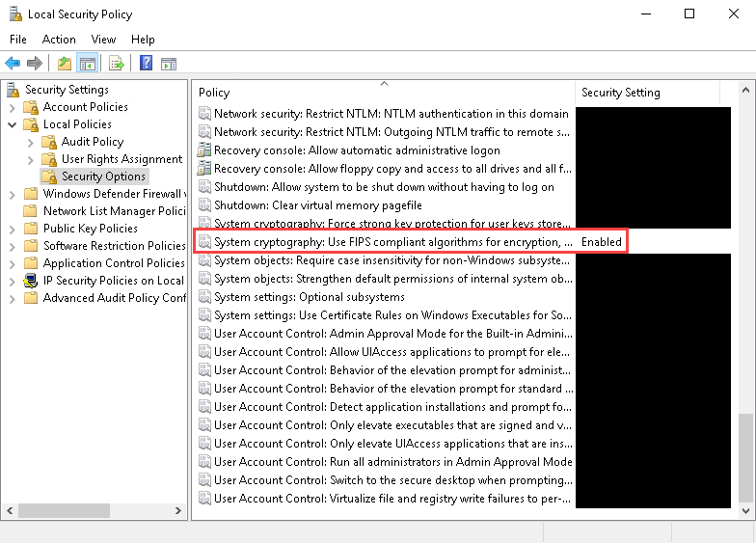Open Help using the blue question-mark icon
756x543 pixels.
[x=146, y=64]
